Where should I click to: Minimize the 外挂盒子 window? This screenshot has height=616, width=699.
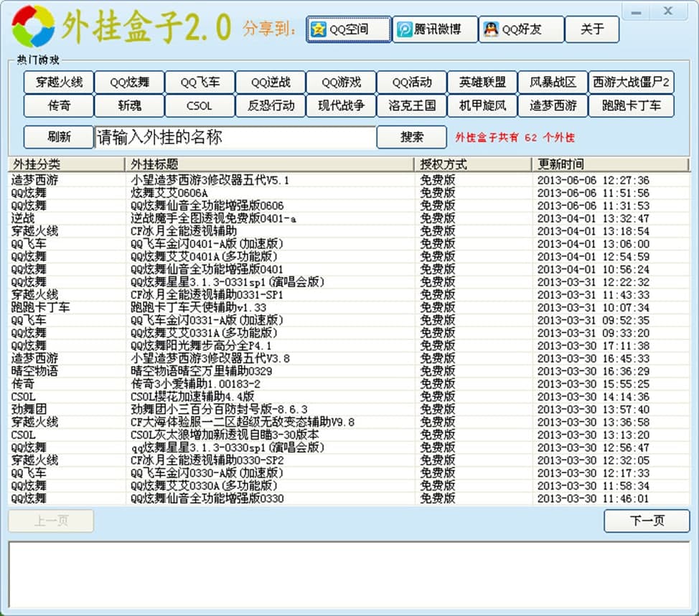(636, 12)
